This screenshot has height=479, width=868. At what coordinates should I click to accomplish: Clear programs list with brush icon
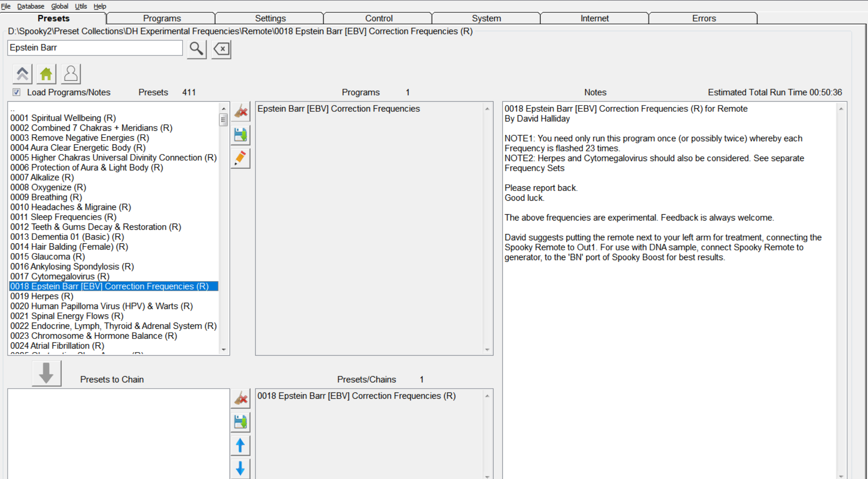(x=241, y=112)
